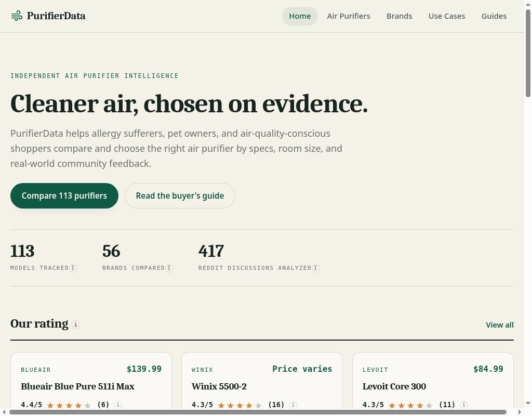The width and height of the screenshot is (532, 416).
Task: Click the (6) review count on Blueair card
Action: point(103,405)
